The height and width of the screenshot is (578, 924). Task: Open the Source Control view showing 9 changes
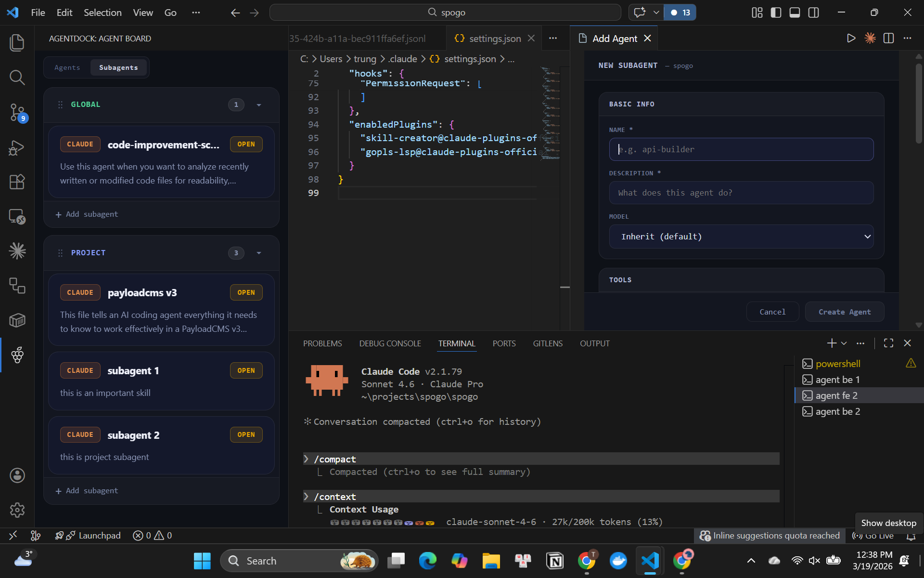point(17,113)
